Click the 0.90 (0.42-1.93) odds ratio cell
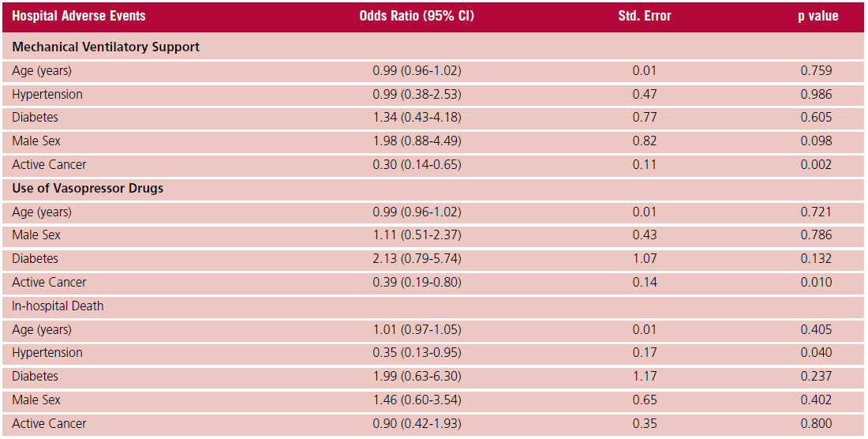Viewport: 868px width, 439px height. (x=417, y=424)
